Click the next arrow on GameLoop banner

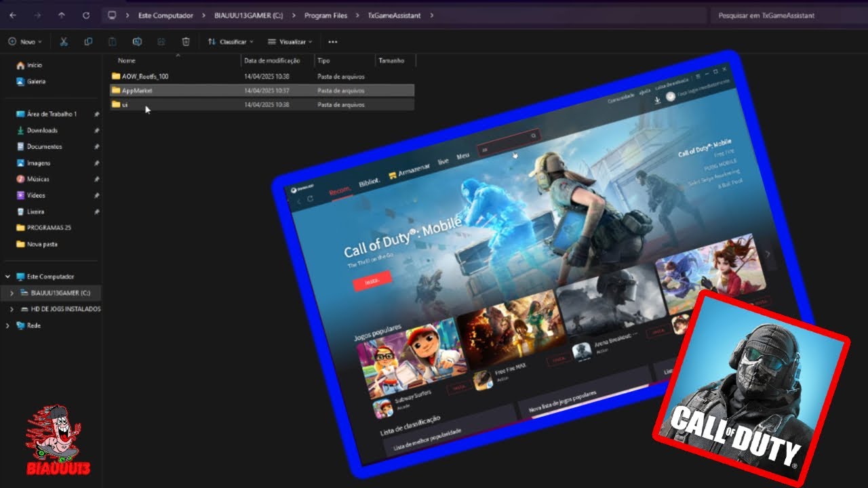pyautogui.click(x=768, y=254)
